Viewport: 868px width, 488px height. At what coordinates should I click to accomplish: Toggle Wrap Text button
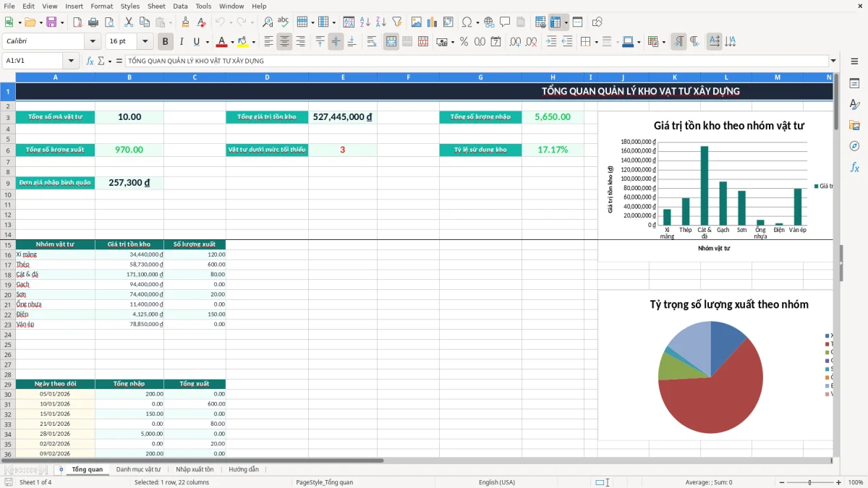tap(371, 42)
